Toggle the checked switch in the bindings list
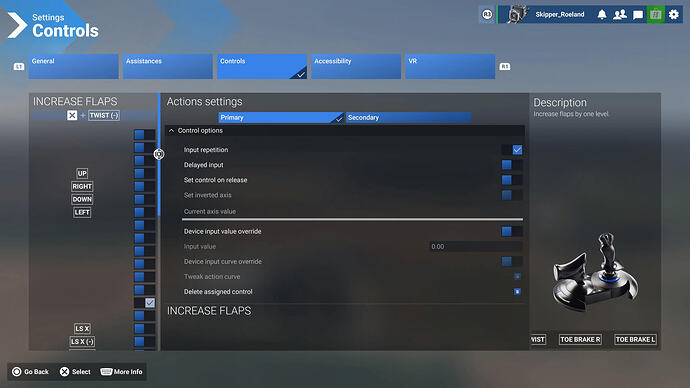The image size is (690, 388). (144, 303)
